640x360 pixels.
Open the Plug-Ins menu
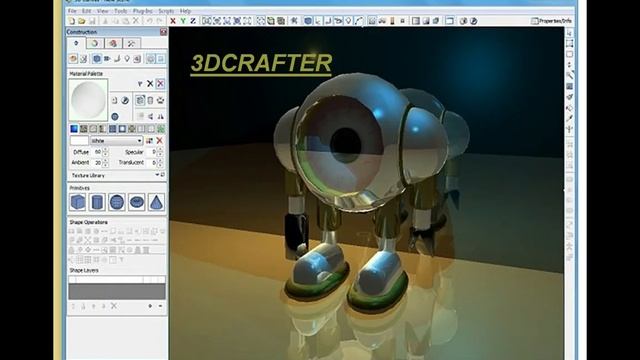pyautogui.click(x=143, y=11)
